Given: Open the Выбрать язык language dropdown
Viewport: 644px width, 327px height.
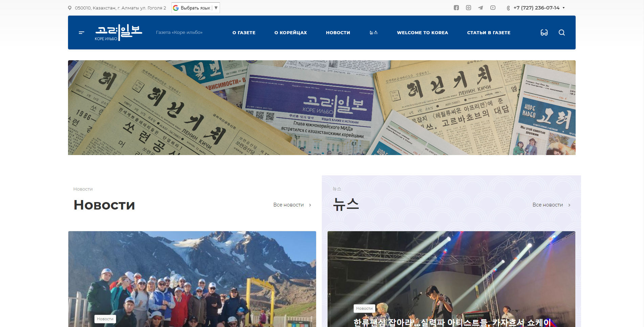Looking at the screenshot, I should pos(196,8).
